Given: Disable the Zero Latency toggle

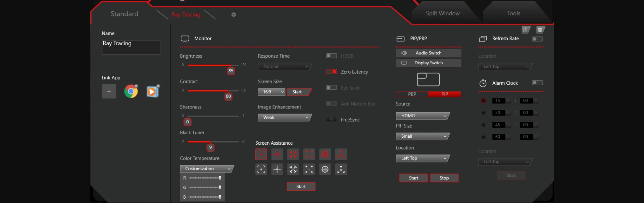Looking at the screenshot, I should tap(331, 72).
